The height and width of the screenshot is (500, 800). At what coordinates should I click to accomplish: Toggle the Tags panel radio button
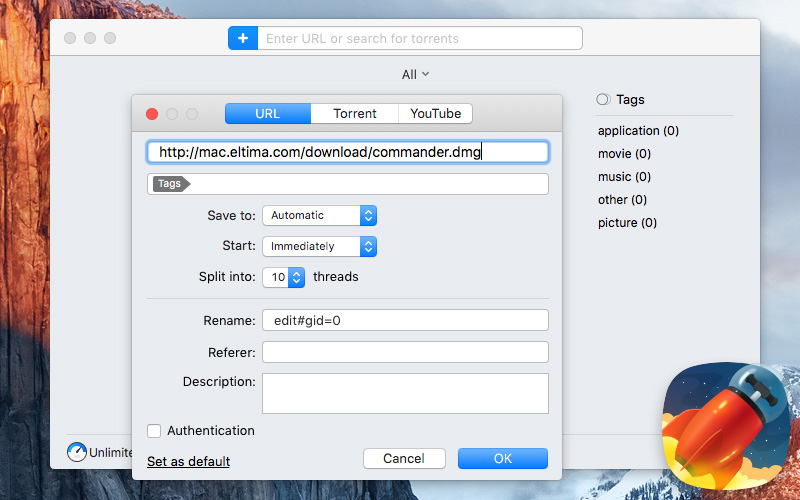603,99
